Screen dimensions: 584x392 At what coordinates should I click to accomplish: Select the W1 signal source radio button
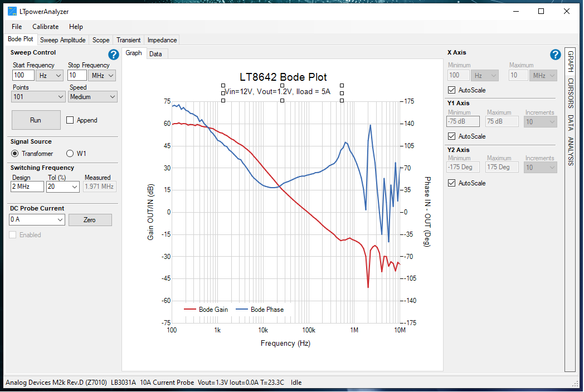coord(70,154)
